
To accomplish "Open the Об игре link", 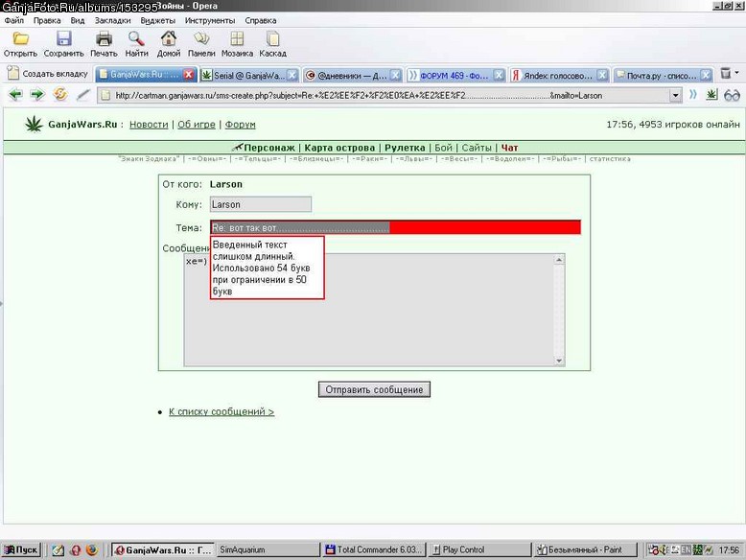I will [196, 125].
